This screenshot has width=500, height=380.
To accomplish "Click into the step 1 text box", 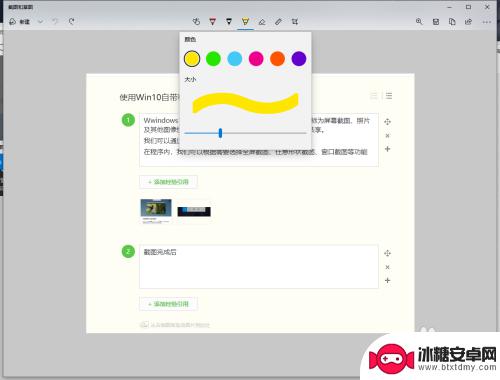I will [259, 140].
